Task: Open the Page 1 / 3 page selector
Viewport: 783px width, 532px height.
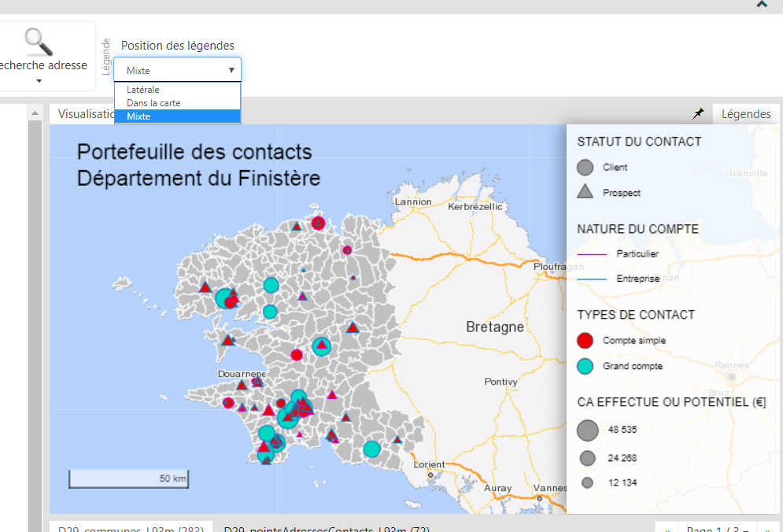Action: [717, 529]
